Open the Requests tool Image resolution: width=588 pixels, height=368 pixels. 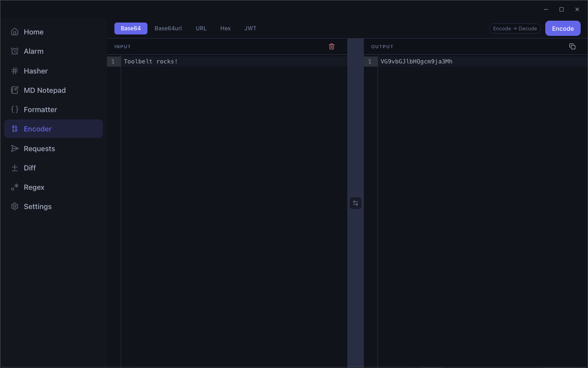(40, 148)
